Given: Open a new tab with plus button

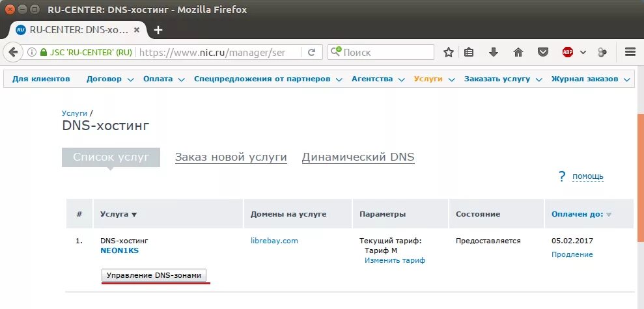Looking at the screenshot, I should [158, 30].
